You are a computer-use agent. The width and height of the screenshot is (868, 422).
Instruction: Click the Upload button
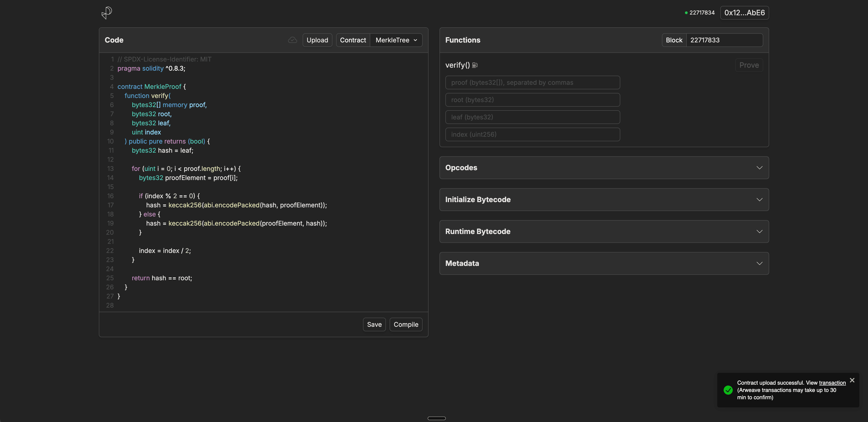[317, 40]
